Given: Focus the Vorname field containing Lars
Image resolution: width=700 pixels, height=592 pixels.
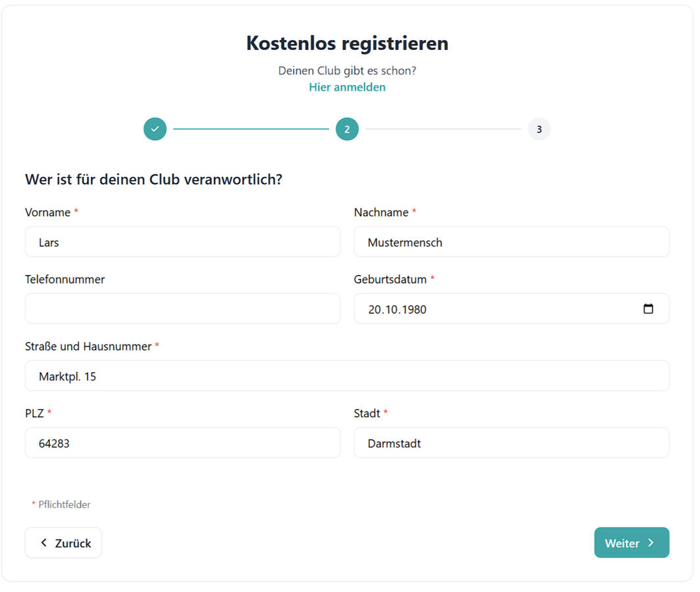Looking at the screenshot, I should [x=183, y=242].
